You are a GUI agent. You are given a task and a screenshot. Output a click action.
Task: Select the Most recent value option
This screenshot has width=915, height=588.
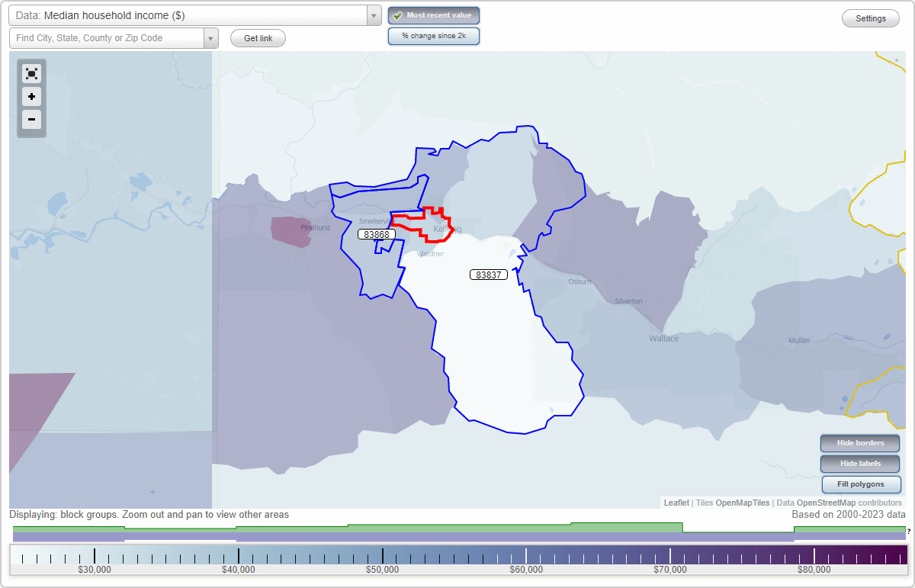(434, 15)
